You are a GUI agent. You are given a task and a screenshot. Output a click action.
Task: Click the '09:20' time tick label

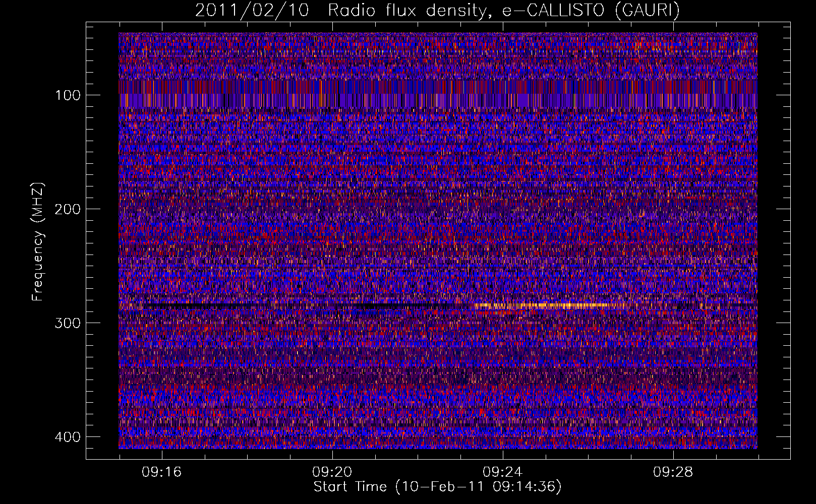(x=332, y=472)
